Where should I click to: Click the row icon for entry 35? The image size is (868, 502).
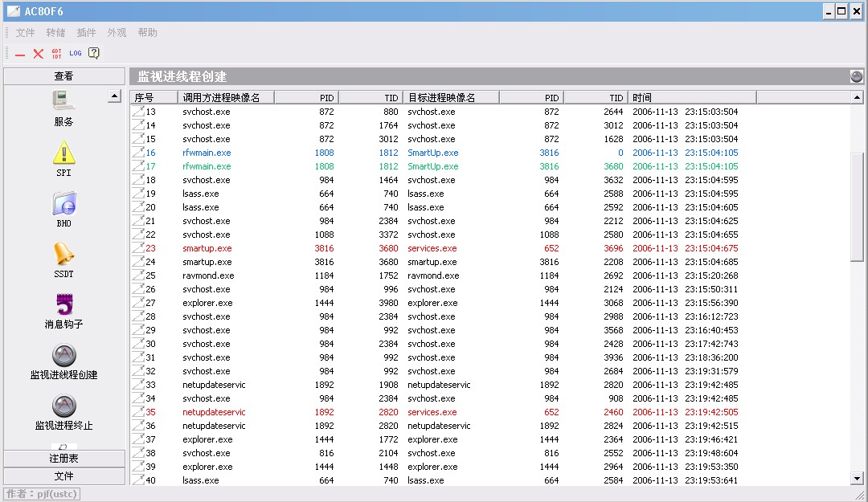coord(137,412)
